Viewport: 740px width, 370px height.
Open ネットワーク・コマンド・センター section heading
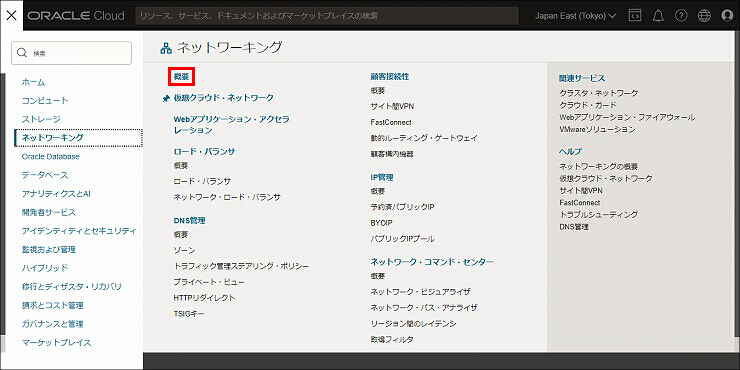pos(432,261)
